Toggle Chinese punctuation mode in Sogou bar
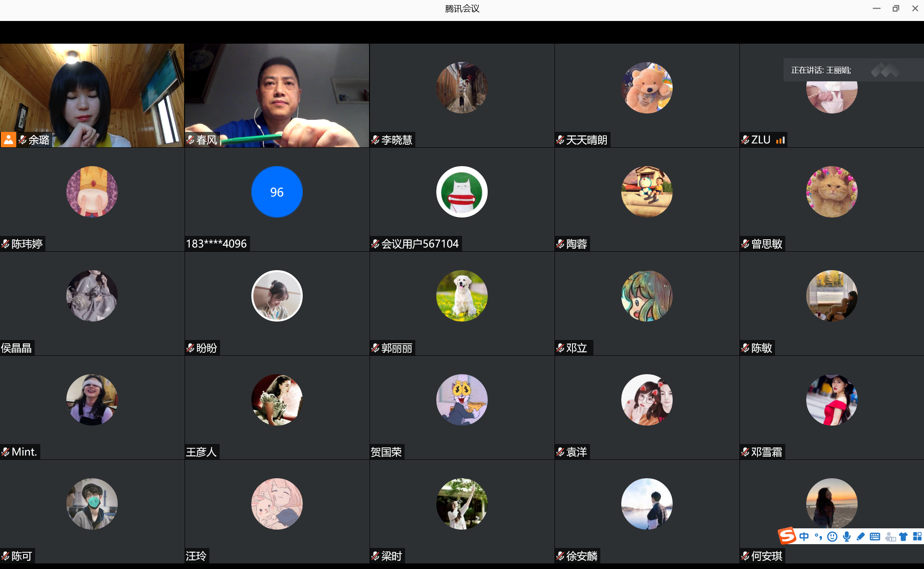This screenshot has width=924, height=569. tap(818, 536)
